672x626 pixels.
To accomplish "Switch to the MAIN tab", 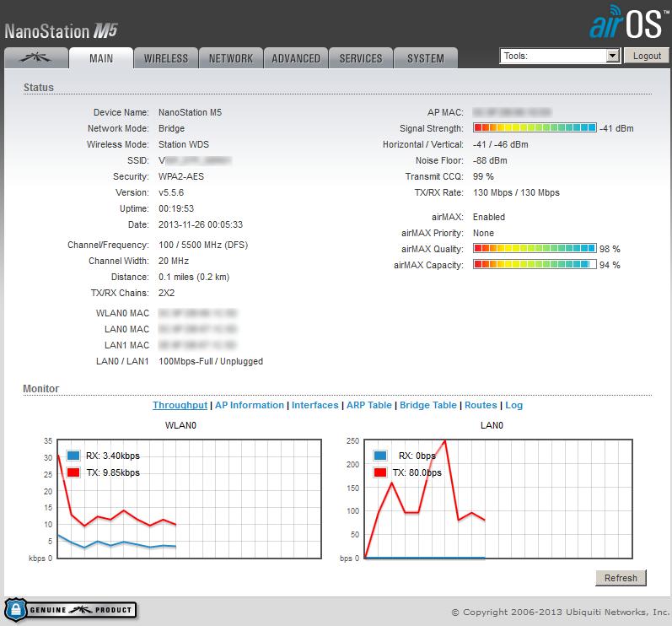I will pos(101,58).
